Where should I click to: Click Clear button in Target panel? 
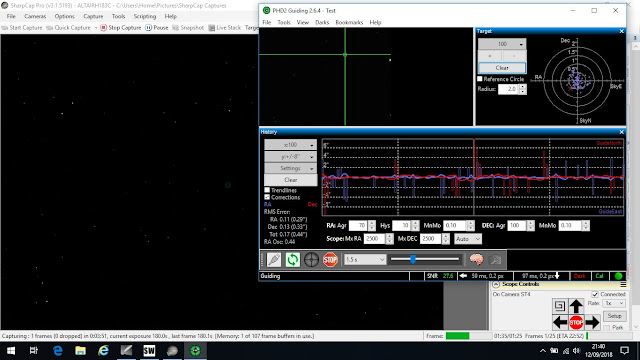click(502, 68)
